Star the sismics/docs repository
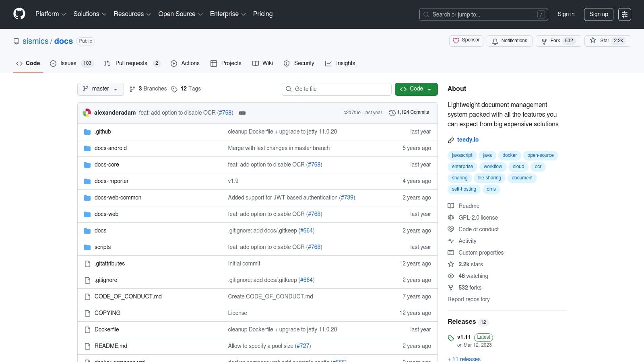644x362 pixels. [607, 41]
